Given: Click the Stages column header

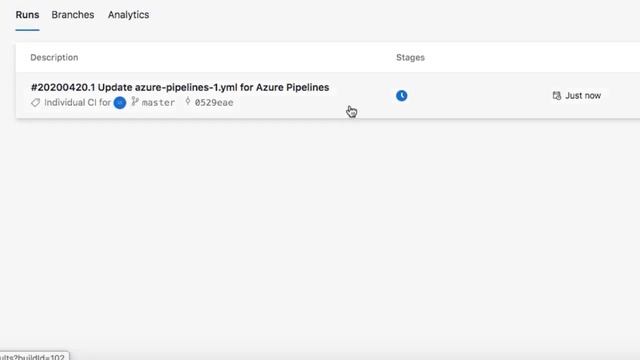Looking at the screenshot, I should (x=410, y=58).
